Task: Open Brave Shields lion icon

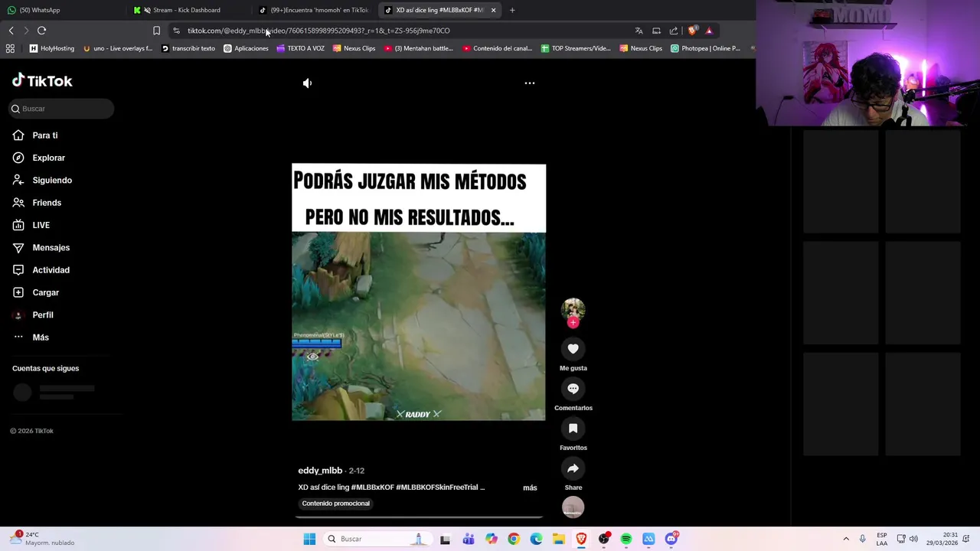Action: (x=692, y=31)
